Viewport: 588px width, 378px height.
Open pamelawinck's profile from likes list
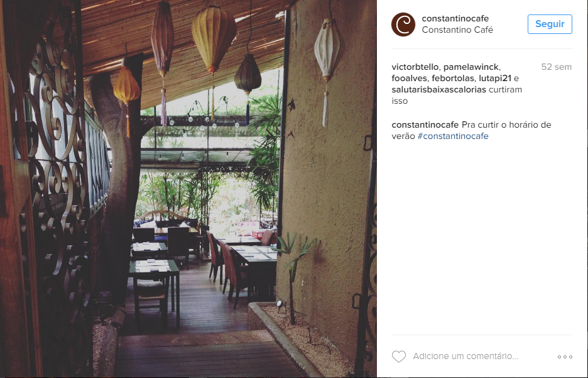coord(471,67)
